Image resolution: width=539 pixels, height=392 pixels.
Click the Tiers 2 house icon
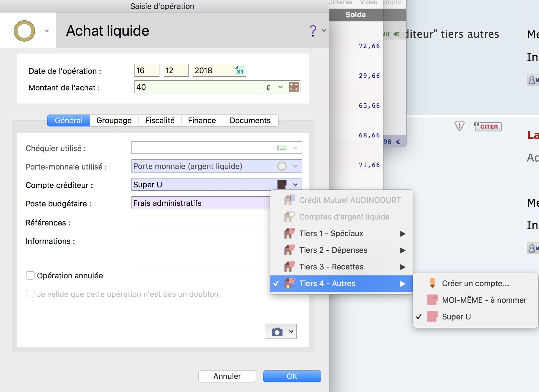[289, 250]
